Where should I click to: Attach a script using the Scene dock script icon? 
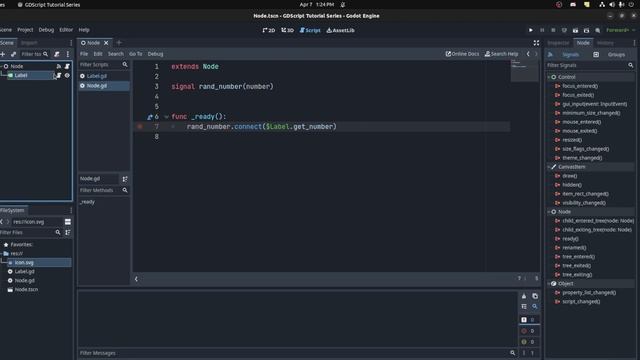tap(57, 54)
